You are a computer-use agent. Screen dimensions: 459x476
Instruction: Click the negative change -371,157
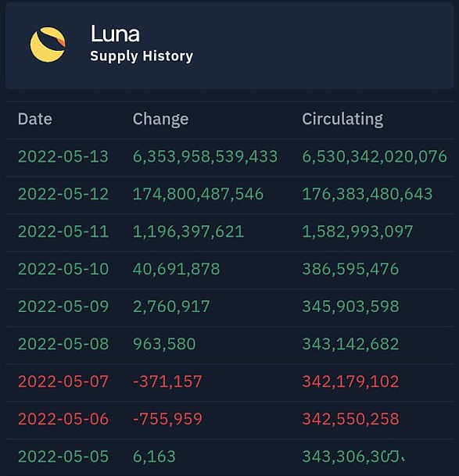pyautogui.click(x=167, y=382)
